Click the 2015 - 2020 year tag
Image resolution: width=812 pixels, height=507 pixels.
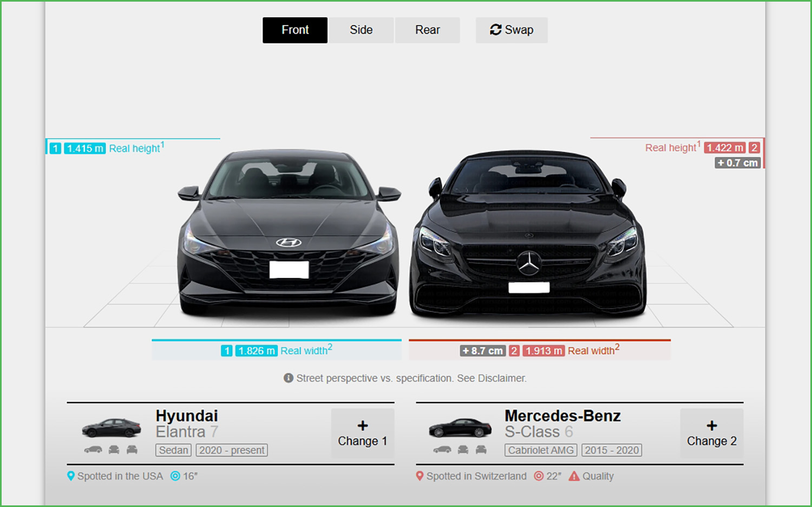[612, 450]
